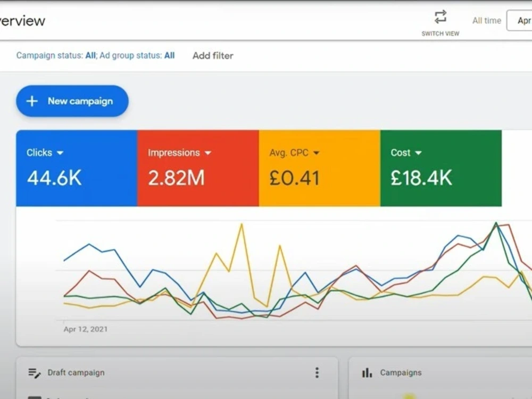The height and width of the screenshot is (399, 532).
Task: Expand the Clicks metric dropdown
Action: pos(60,153)
